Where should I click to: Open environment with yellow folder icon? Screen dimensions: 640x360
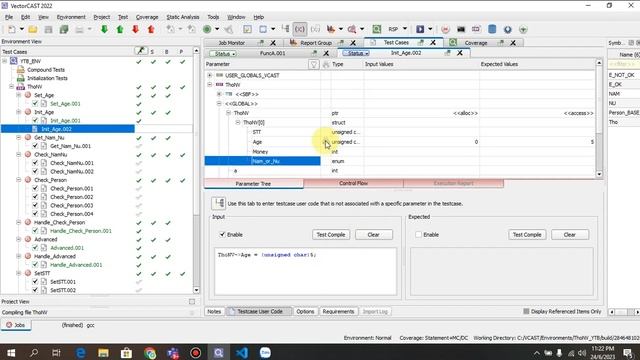pos(33,29)
